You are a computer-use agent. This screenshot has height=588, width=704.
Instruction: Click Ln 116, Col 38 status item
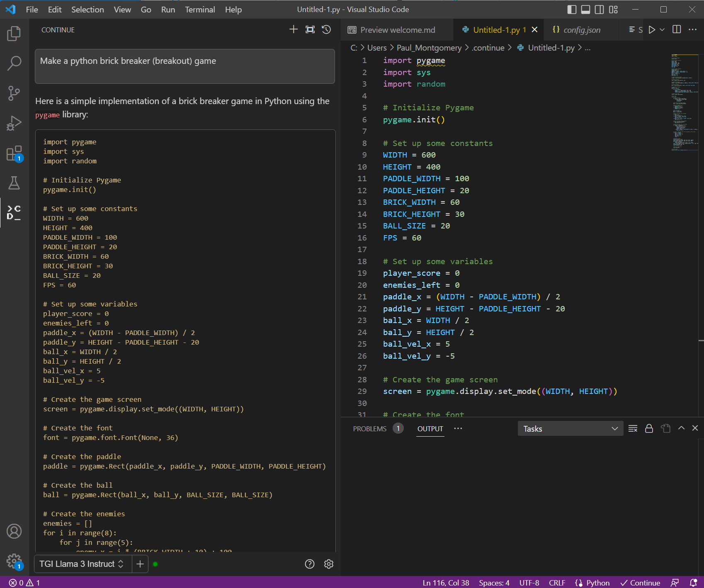tap(446, 583)
